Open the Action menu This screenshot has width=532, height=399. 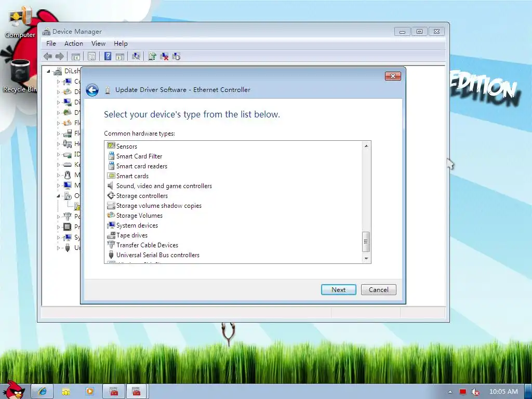point(74,44)
